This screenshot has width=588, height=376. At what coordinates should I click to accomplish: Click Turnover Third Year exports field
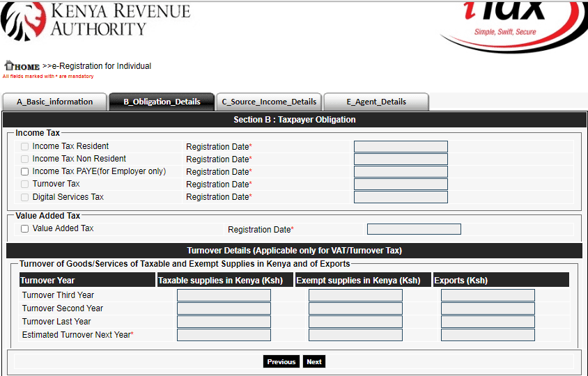(x=488, y=295)
